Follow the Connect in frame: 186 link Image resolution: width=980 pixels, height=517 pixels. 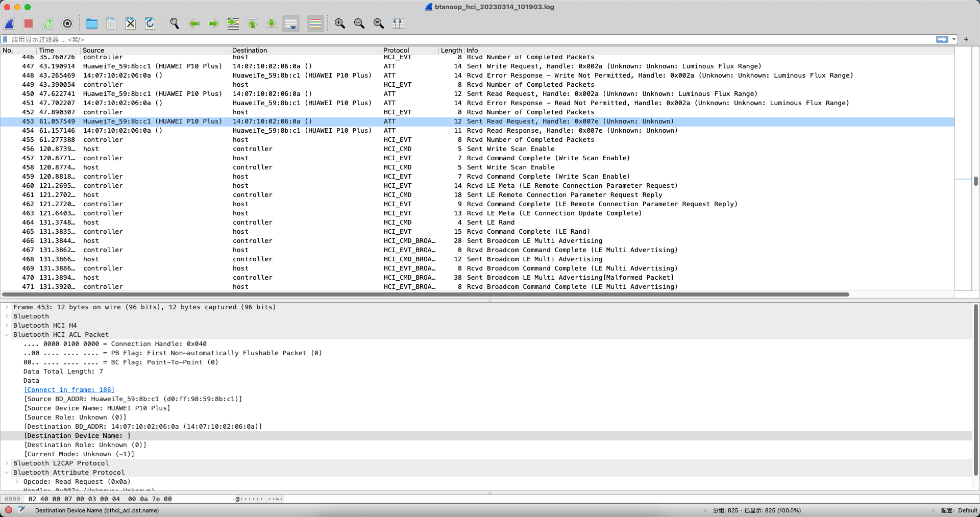(x=69, y=390)
